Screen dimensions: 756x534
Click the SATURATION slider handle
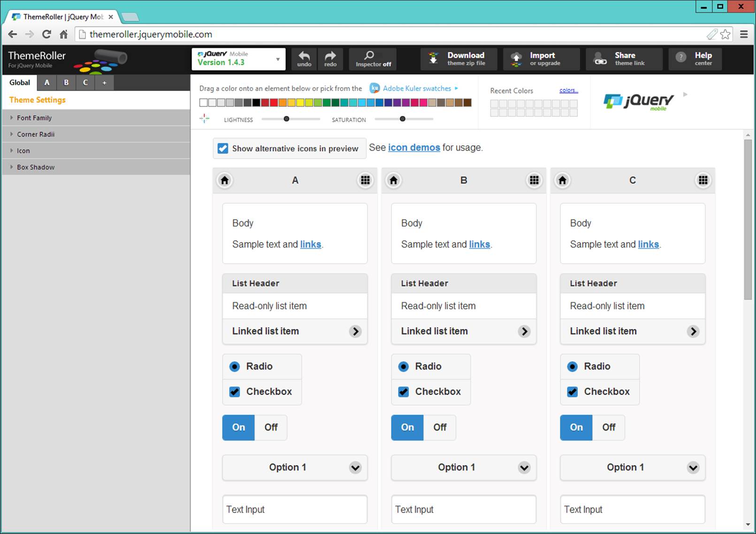[x=402, y=119]
